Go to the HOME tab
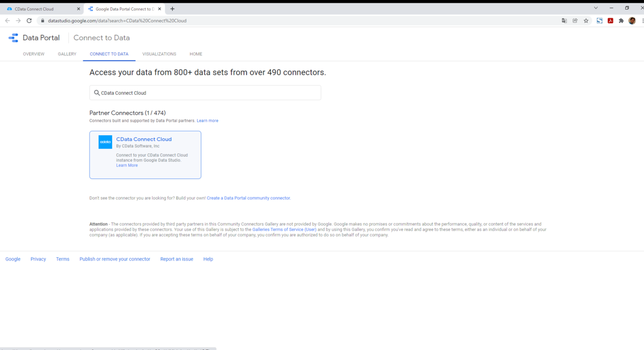 click(196, 54)
